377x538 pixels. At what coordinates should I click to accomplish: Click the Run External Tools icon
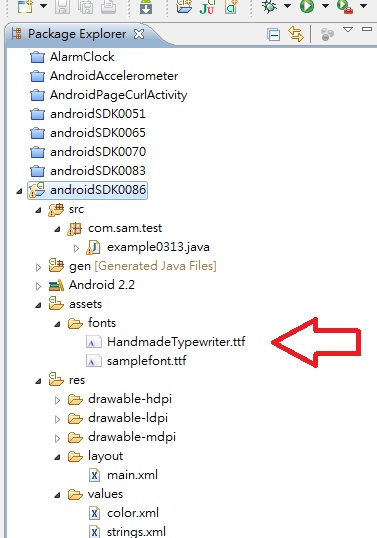[345, 6]
